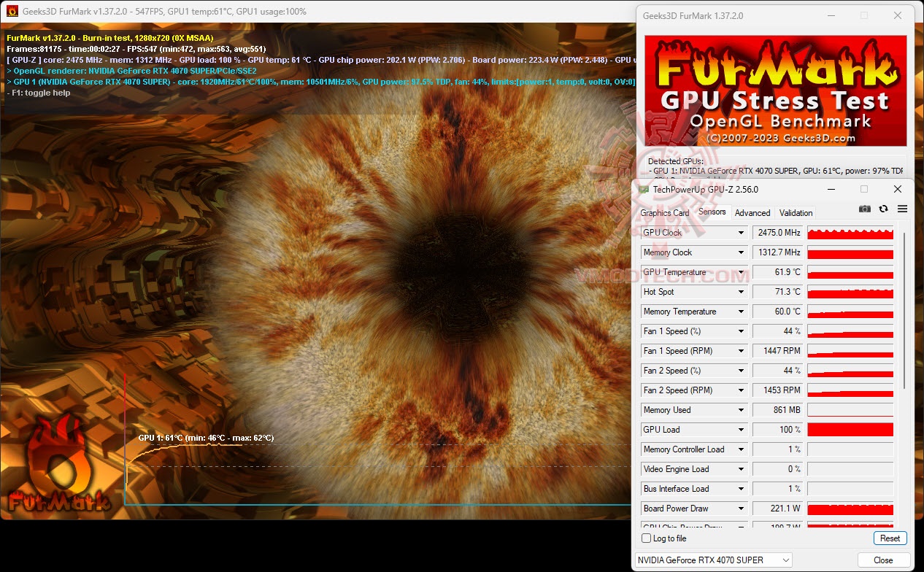Expand the Fan 2 Speed (%) dropdown
This screenshot has width=924, height=572.
742,371
